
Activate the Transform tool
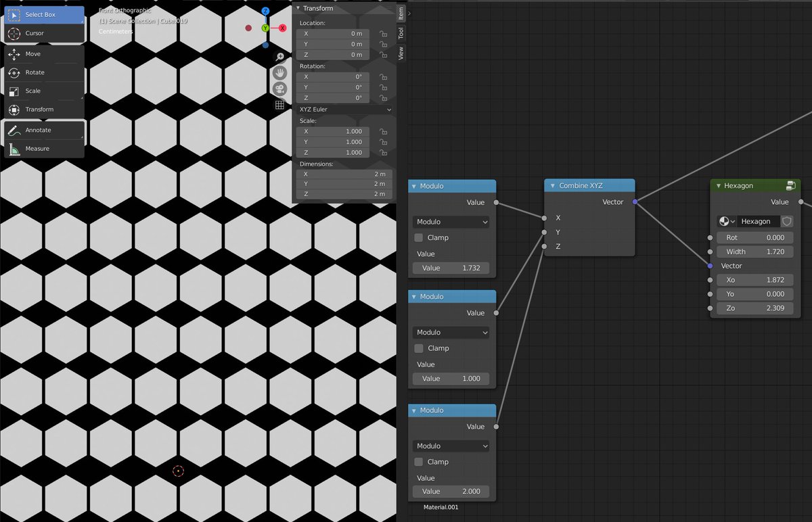coord(45,109)
